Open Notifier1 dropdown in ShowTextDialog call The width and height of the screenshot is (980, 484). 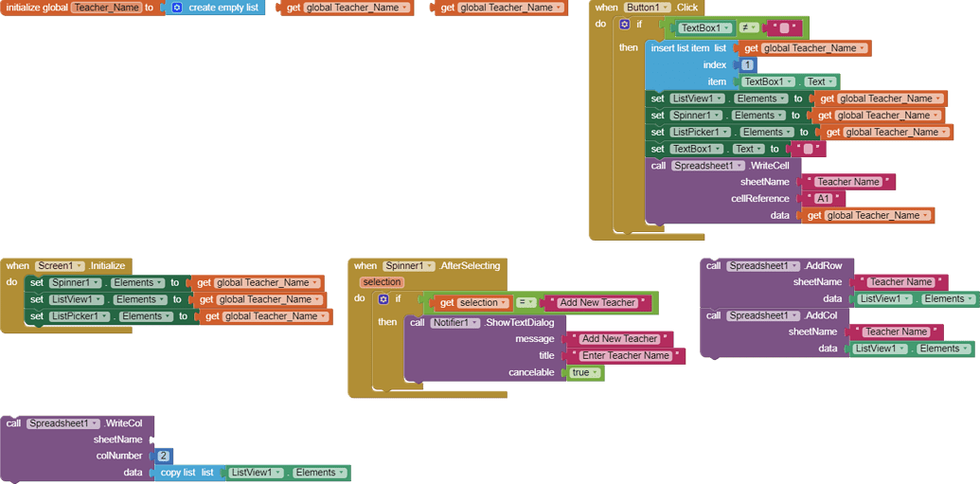[455, 323]
